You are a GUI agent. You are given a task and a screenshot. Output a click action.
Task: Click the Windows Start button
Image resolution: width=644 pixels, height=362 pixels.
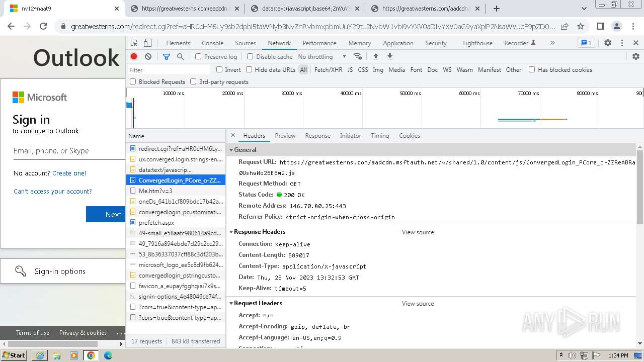14,355
